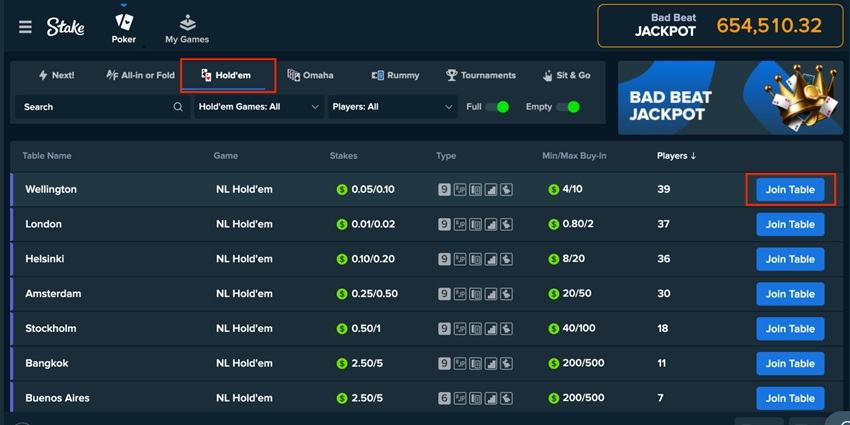Click the 0.80/2 buy-in value

577,224
